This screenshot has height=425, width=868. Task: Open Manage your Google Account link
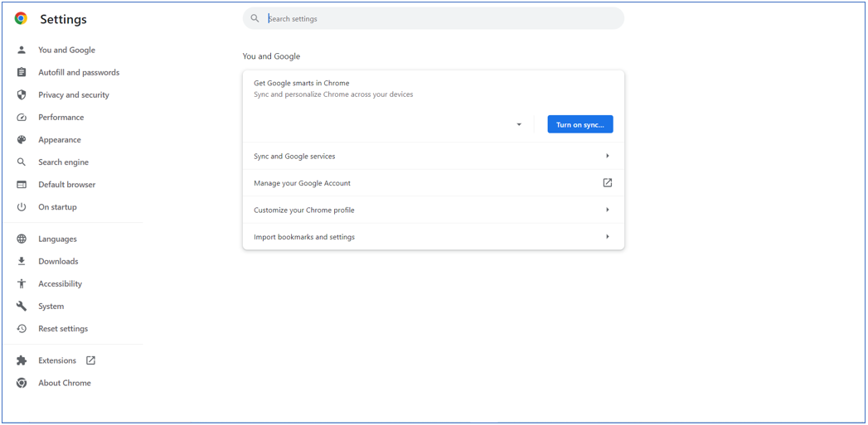tap(433, 183)
